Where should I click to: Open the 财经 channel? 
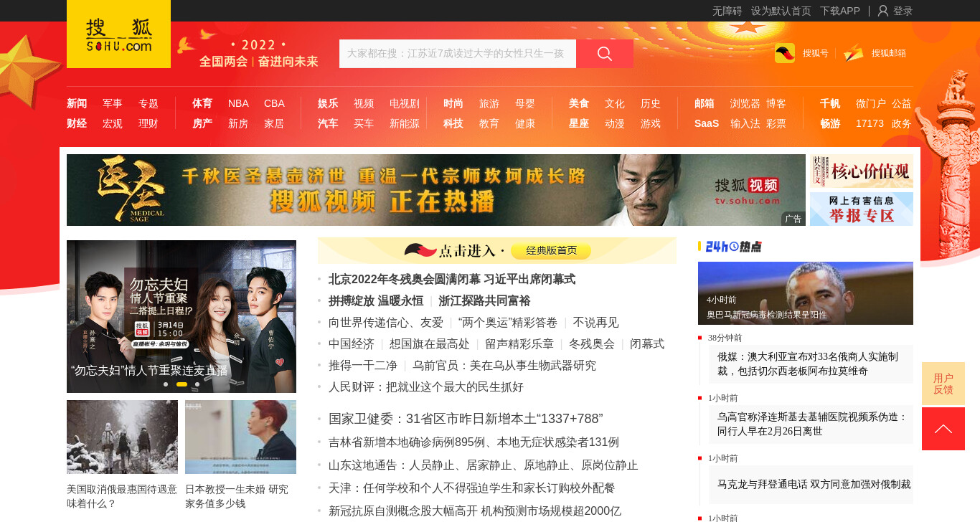[x=77, y=123]
